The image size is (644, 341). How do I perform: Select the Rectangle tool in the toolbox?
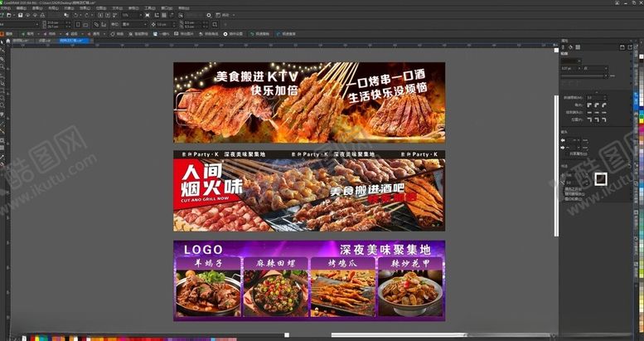2,90
